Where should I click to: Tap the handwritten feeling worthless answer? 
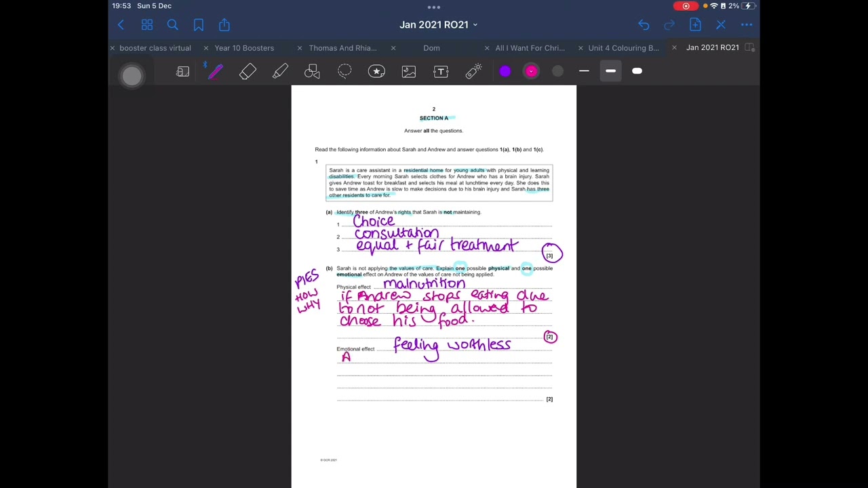tap(452, 346)
